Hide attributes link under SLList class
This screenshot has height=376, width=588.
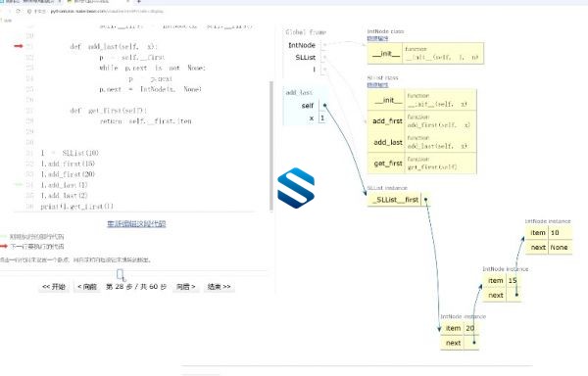377,84
